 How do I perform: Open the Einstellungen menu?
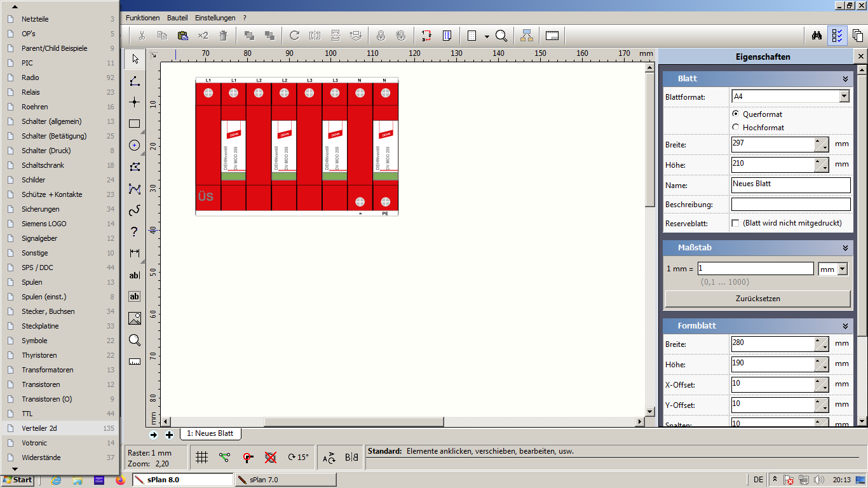pos(215,18)
